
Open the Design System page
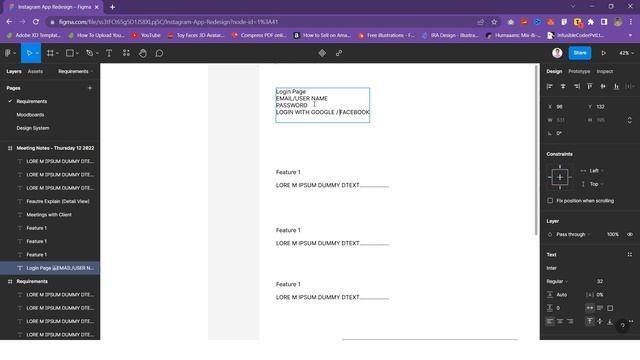33,128
